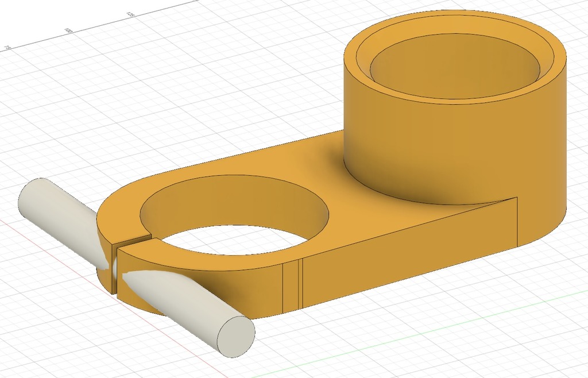Click the grid scale label "125"
Screen dimensions: 588x378
130,14
